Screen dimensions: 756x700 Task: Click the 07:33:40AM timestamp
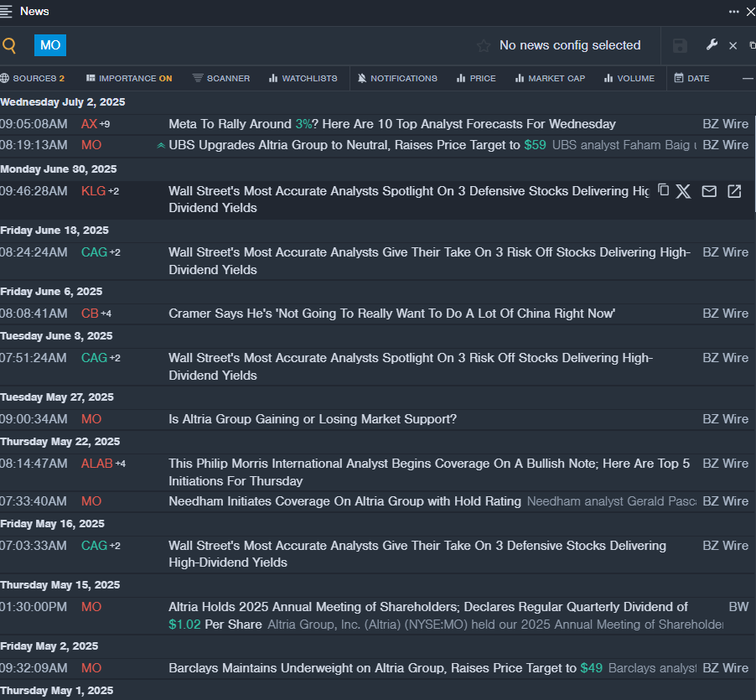tap(34, 501)
